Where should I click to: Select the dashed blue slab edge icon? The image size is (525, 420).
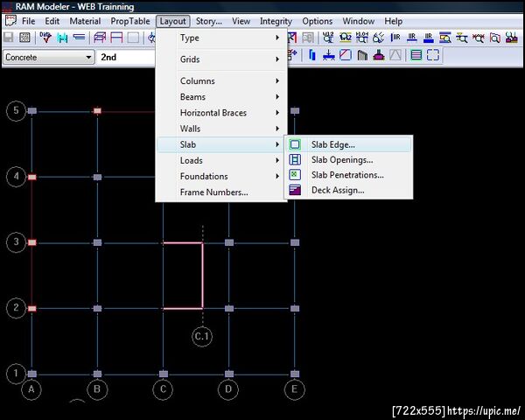[433, 55]
